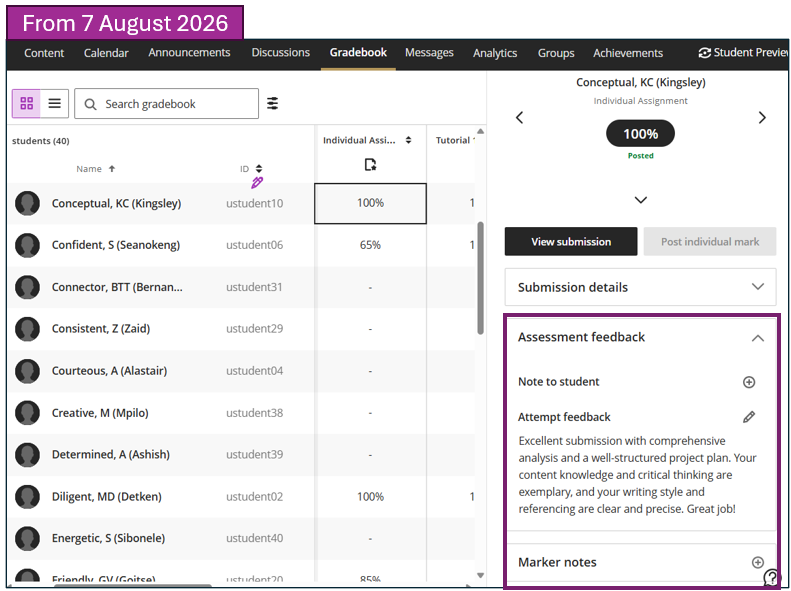791x591 pixels.
Task: Select Kingsley's 100% grade cell
Action: click(x=370, y=203)
